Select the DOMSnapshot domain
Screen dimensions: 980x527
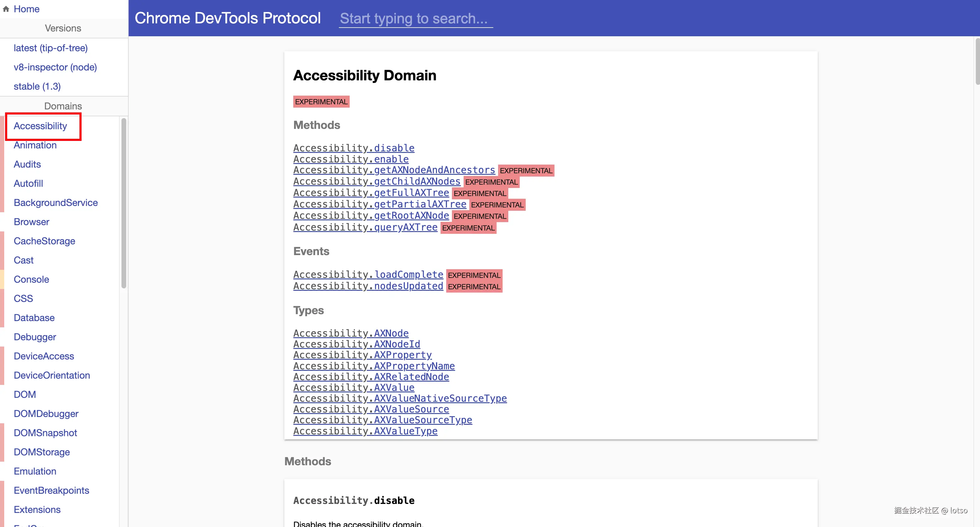point(45,433)
